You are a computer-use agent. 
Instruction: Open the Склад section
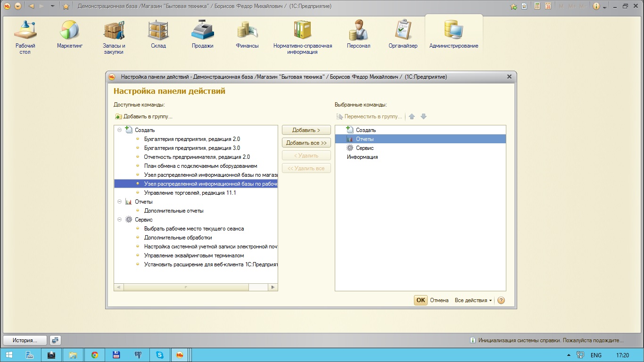158,35
